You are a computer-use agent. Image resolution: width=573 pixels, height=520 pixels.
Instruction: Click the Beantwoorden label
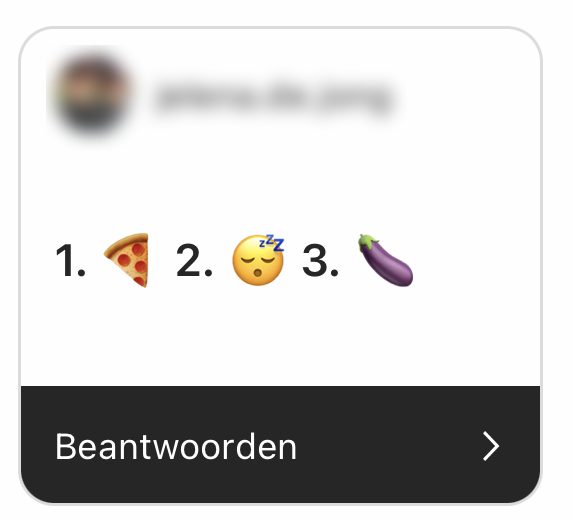click(176, 447)
